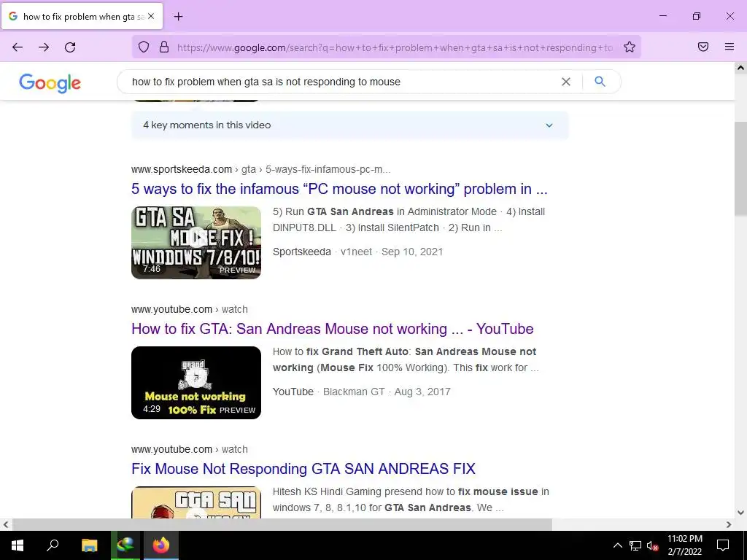747x560 pixels.
Task: Open Windows taskbar search
Action: tap(53, 545)
